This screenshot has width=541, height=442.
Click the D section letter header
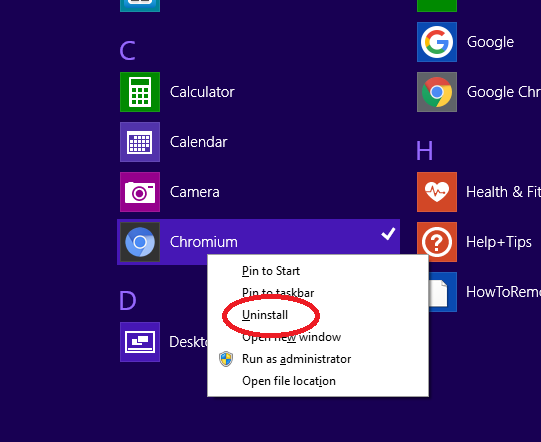128,301
